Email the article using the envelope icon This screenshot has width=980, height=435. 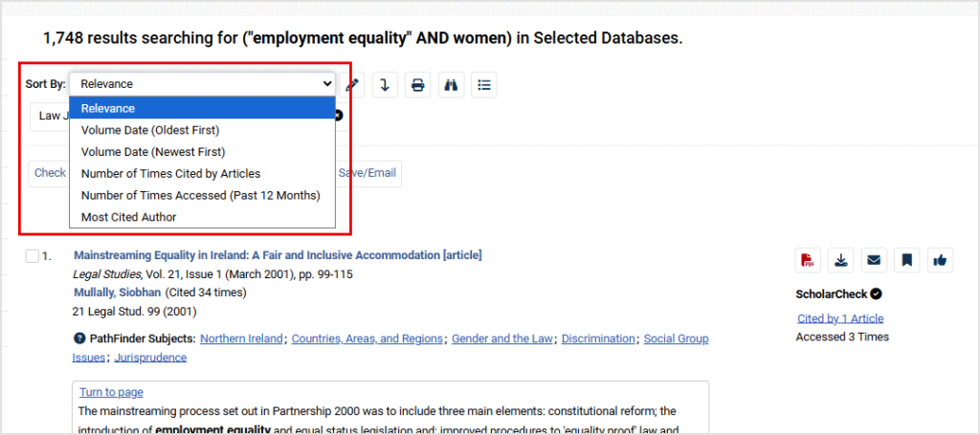(x=873, y=260)
